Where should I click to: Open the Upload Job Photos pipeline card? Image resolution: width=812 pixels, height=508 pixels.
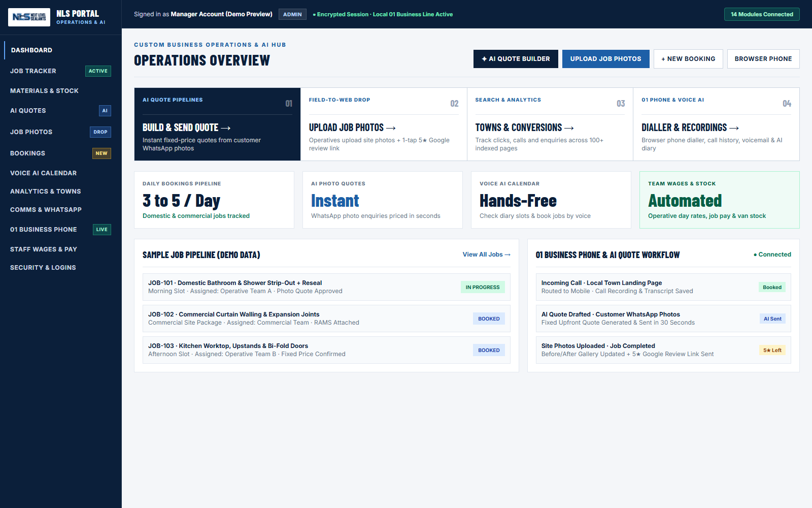pos(384,124)
